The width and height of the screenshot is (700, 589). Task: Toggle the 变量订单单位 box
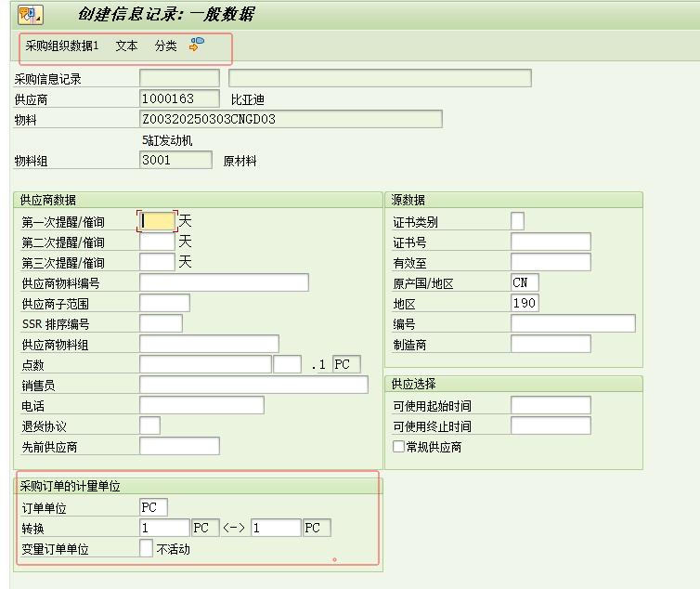click(146, 548)
